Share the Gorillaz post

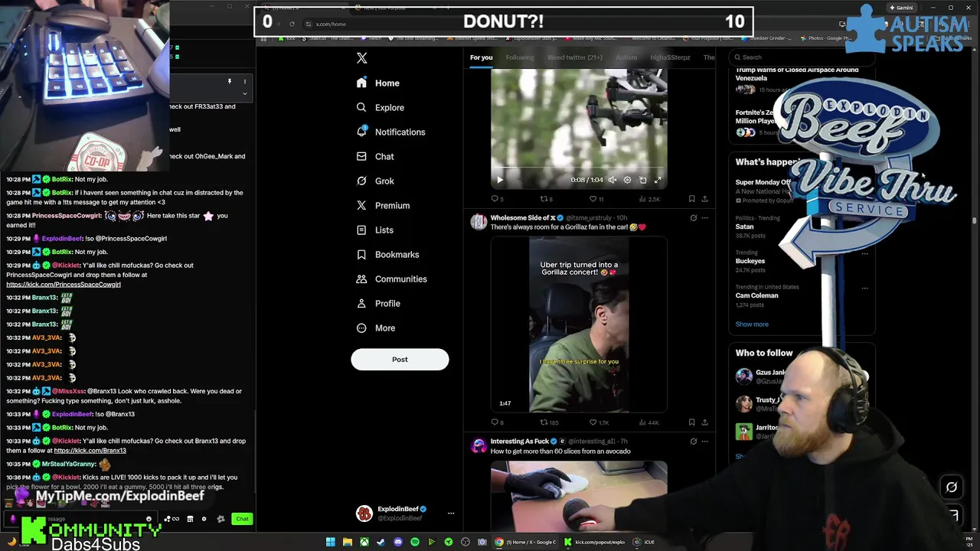tap(704, 422)
